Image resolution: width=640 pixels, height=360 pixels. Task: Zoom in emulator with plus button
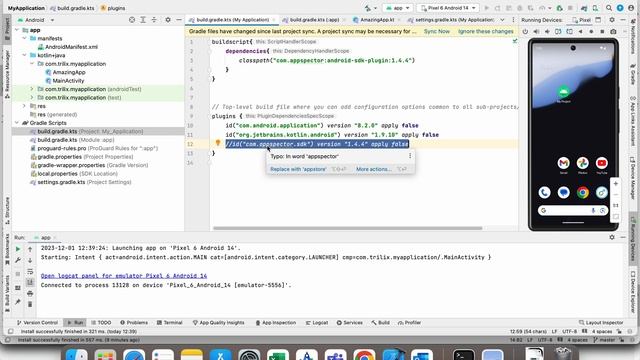pyautogui.click(x=616, y=184)
